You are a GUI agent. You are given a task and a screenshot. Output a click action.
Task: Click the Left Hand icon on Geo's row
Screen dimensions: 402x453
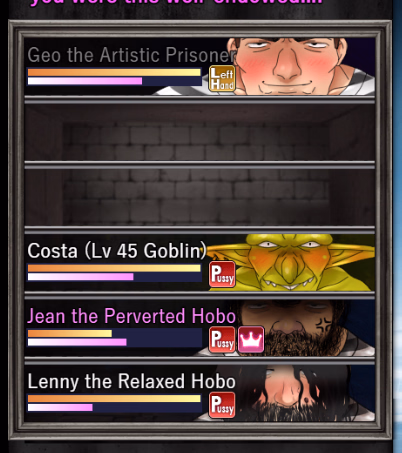tap(222, 79)
